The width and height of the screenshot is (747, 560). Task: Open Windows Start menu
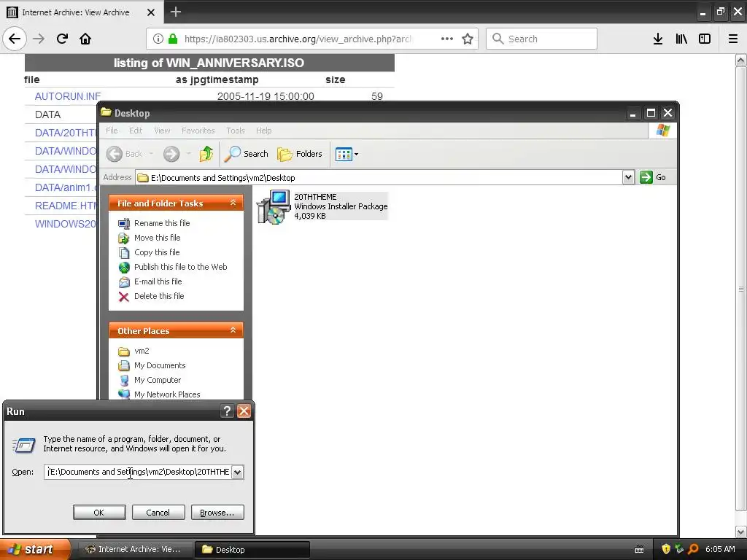(x=35, y=549)
